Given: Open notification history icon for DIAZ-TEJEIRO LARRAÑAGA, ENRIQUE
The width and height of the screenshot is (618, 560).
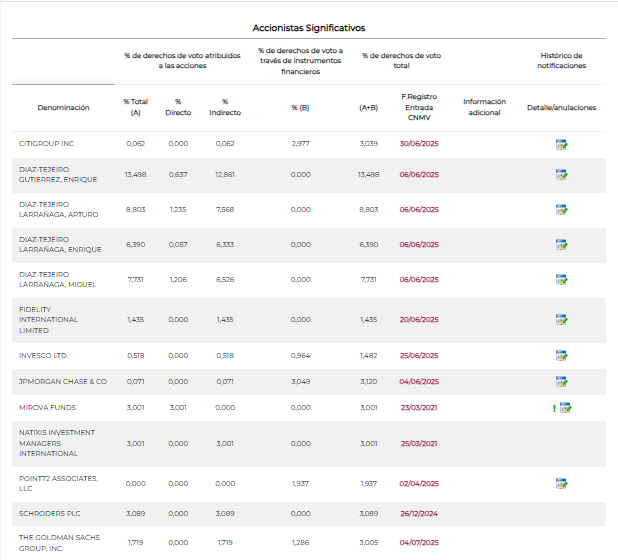Looking at the screenshot, I should (x=561, y=244).
